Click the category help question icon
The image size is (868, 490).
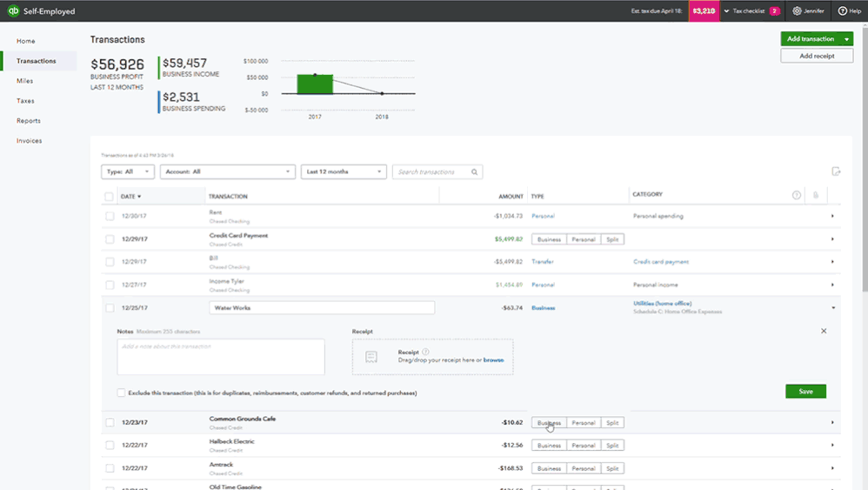click(x=796, y=196)
